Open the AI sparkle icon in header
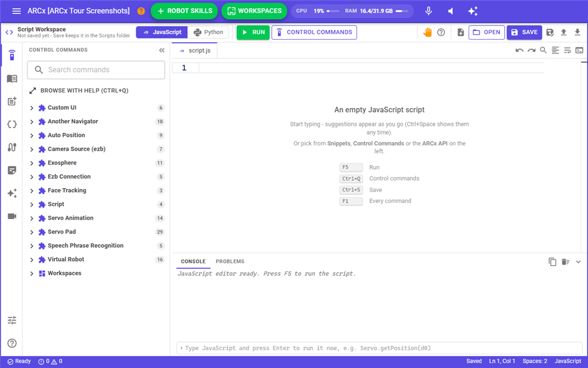588x368 pixels. click(473, 11)
